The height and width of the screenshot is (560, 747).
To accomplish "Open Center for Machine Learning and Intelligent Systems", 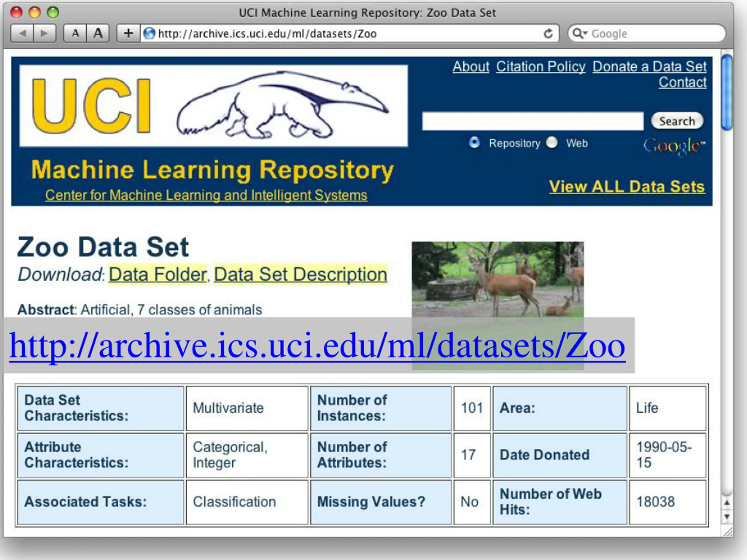I will click(x=206, y=195).
